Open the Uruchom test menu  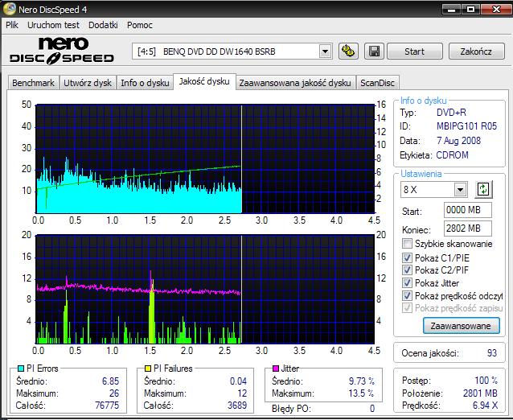53,25
